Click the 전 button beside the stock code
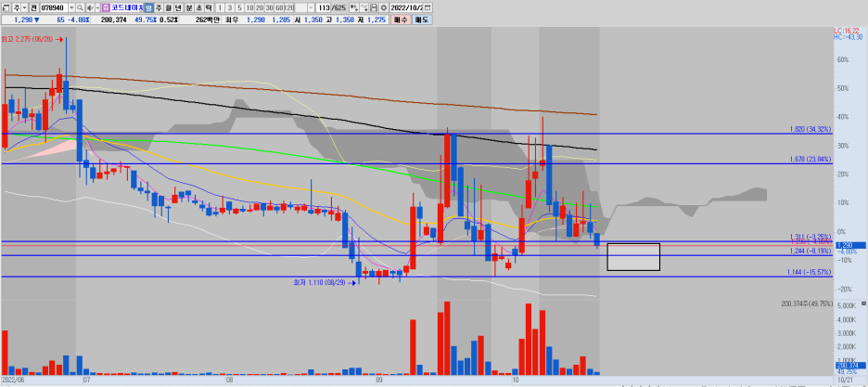 [33, 7]
